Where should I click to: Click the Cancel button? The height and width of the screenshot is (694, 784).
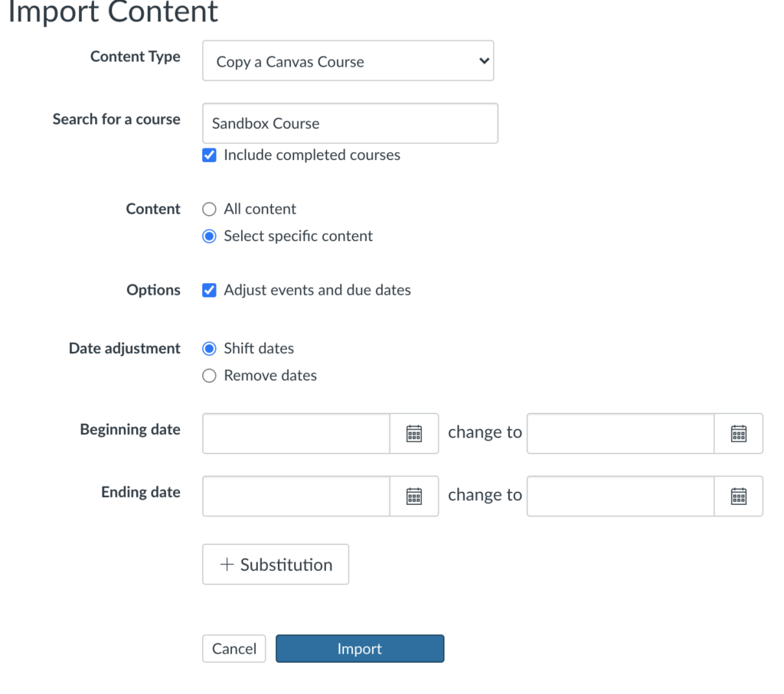coord(234,649)
